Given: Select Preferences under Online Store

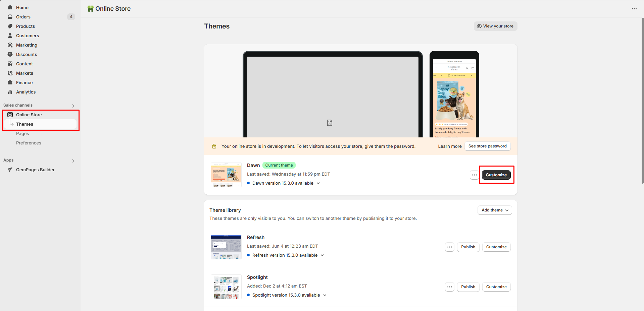Looking at the screenshot, I should pyautogui.click(x=29, y=143).
